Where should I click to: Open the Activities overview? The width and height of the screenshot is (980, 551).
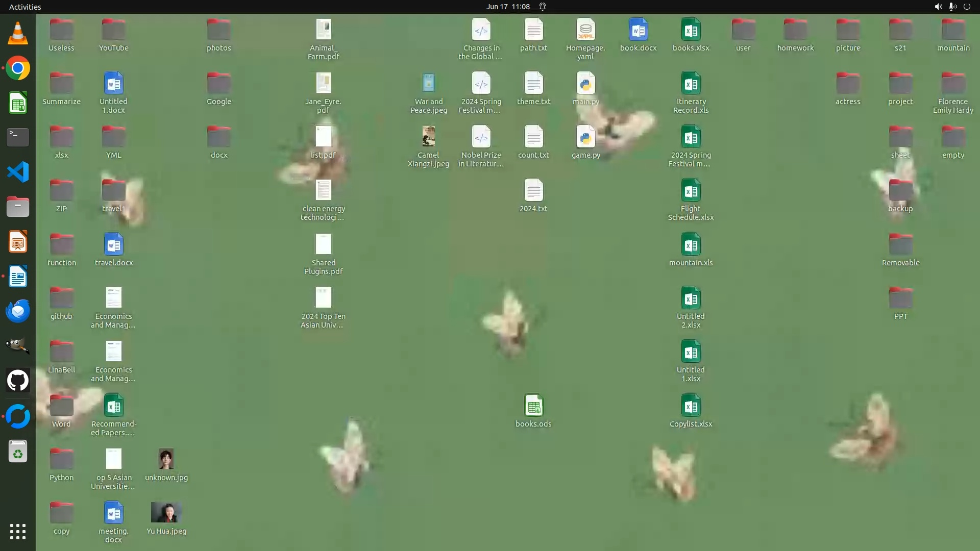25,7
